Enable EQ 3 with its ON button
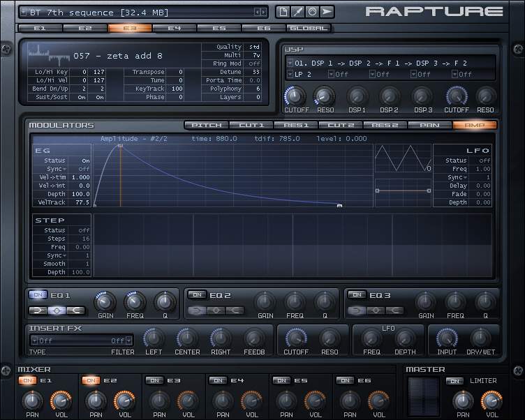The height and width of the screenshot is (420, 525). [x=357, y=294]
